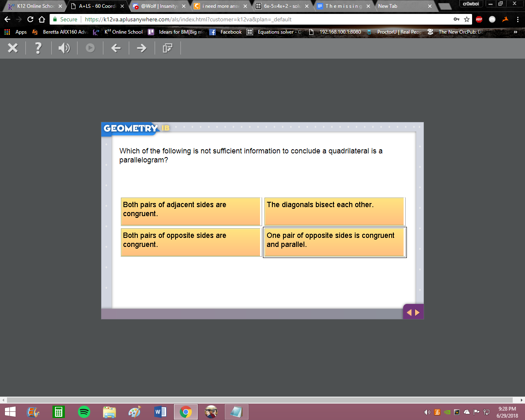The image size is (525, 420).
Task: Open the window layout icon in toolbar
Action: 167,48
